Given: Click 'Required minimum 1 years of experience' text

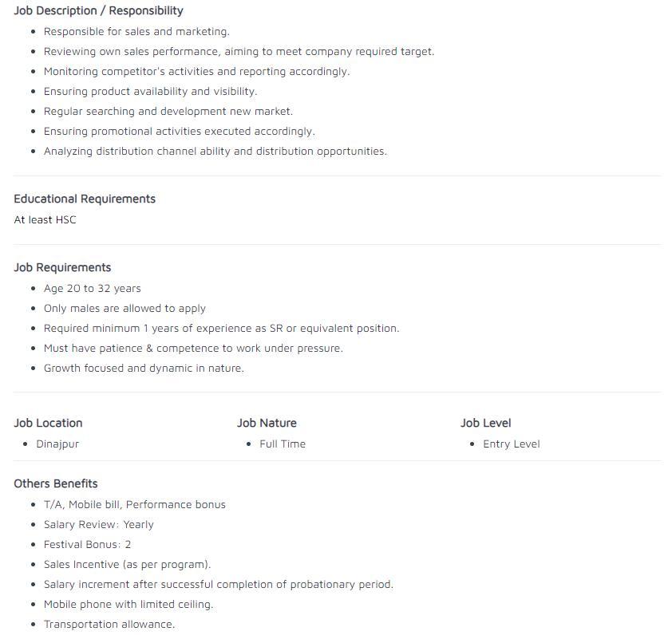Looking at the screenshot, I should pos(221,328).
